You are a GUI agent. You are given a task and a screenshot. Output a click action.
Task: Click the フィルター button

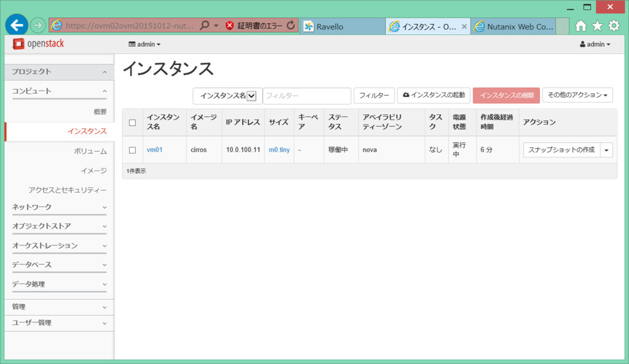373,96
